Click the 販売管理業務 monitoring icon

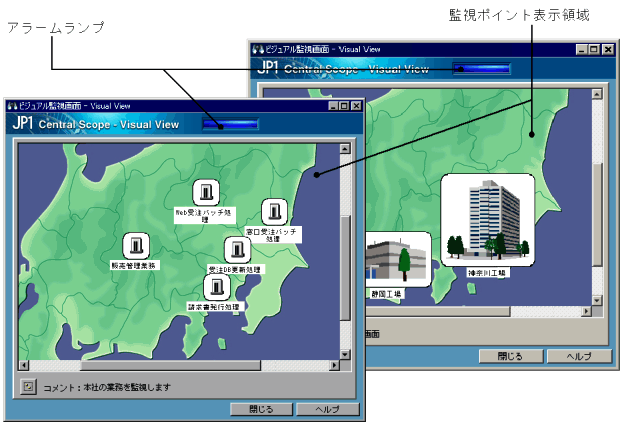pos(136,246)
